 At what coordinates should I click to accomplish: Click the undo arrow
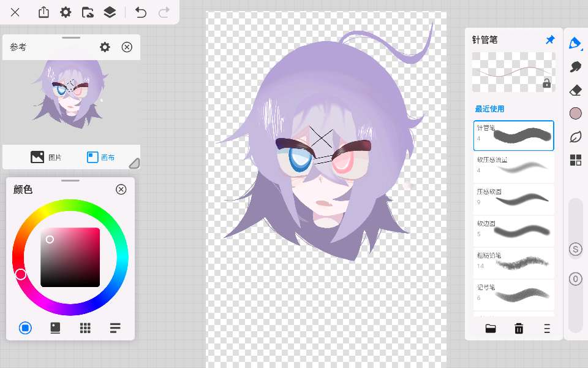coord(141,12)
